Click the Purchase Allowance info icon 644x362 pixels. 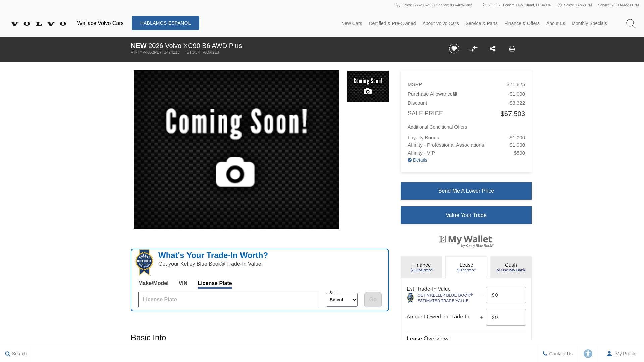(x=455, y=94)
